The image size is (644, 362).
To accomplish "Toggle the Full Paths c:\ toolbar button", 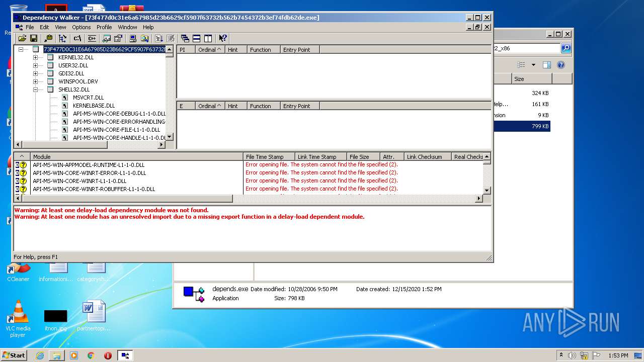I will pos(77,38).
